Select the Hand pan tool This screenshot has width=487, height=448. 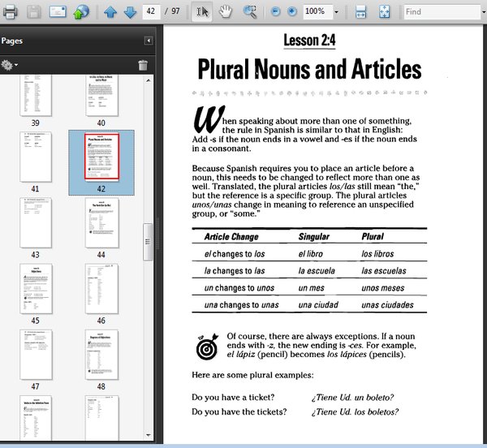226,12
